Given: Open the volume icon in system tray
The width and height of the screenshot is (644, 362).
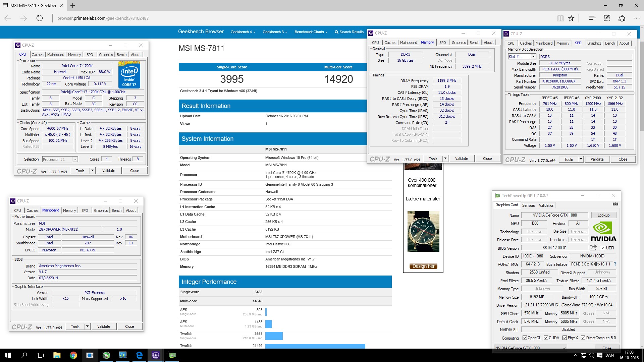Looking at the screenshot, I should (591, 355).
